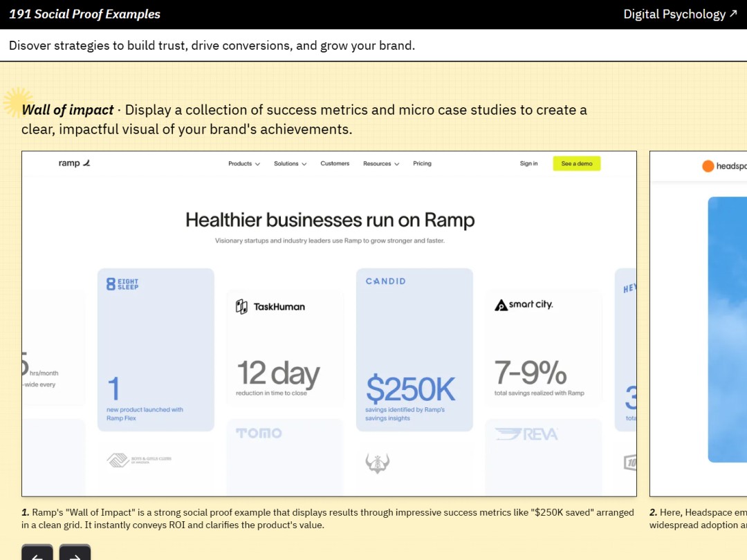Open the Headspace example thumbnail
Viewport: 747px width, 560px height.
coord(699,324)
